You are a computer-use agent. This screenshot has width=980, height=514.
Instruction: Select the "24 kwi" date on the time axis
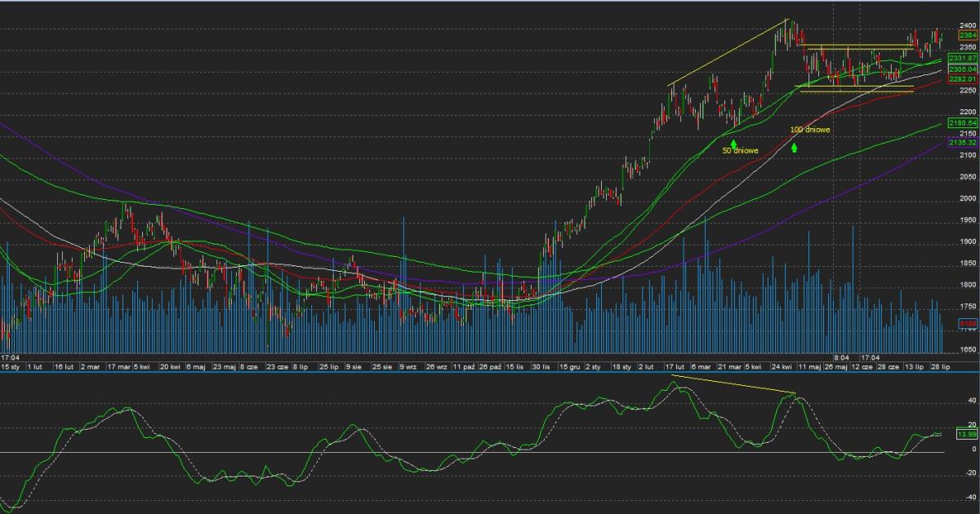(782, 368)
